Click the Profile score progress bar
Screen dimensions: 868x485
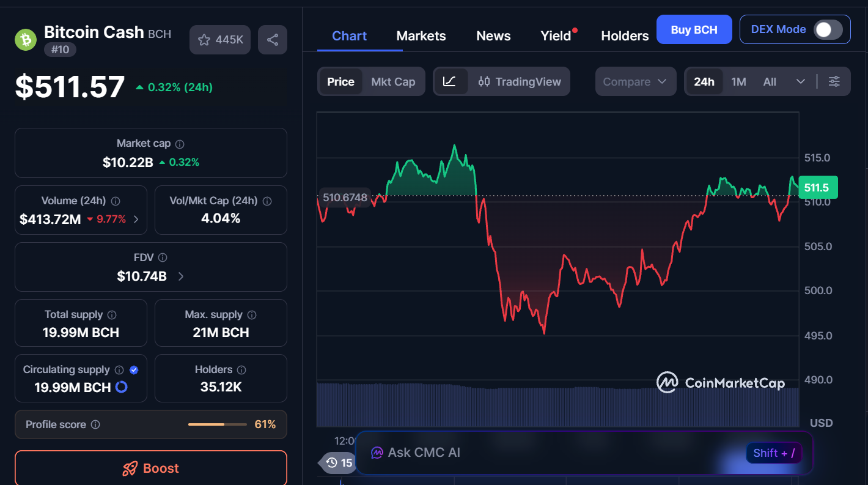pos(218,424)
